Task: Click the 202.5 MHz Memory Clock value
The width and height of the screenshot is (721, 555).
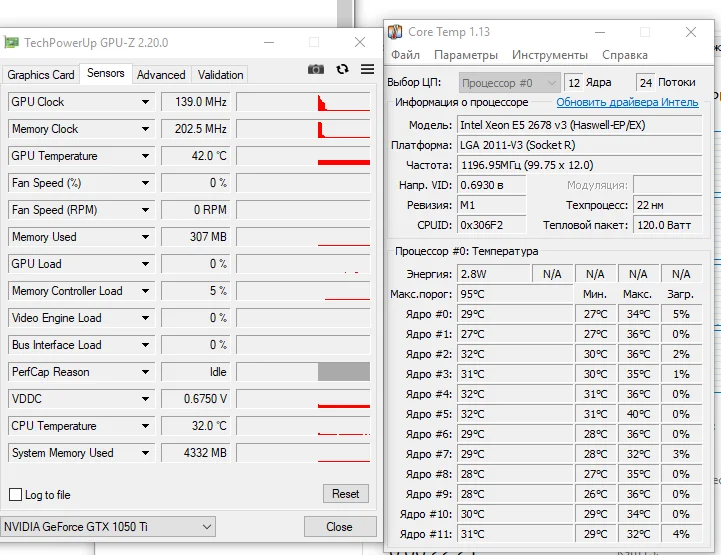Action: [195, 129]
